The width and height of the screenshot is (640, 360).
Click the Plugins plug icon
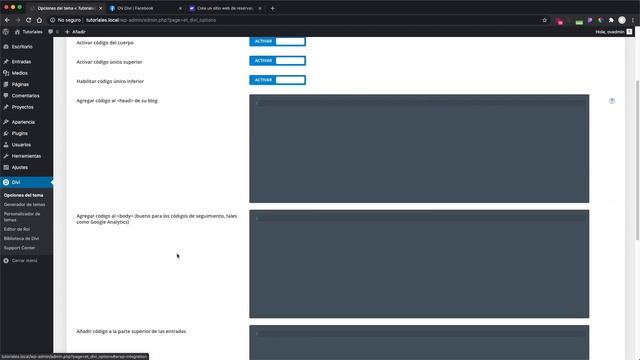click(x=6, y=133)
